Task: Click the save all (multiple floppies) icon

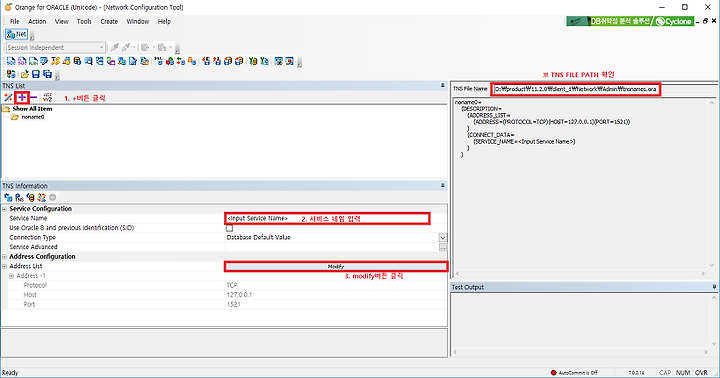Action: tap(47, 74)
